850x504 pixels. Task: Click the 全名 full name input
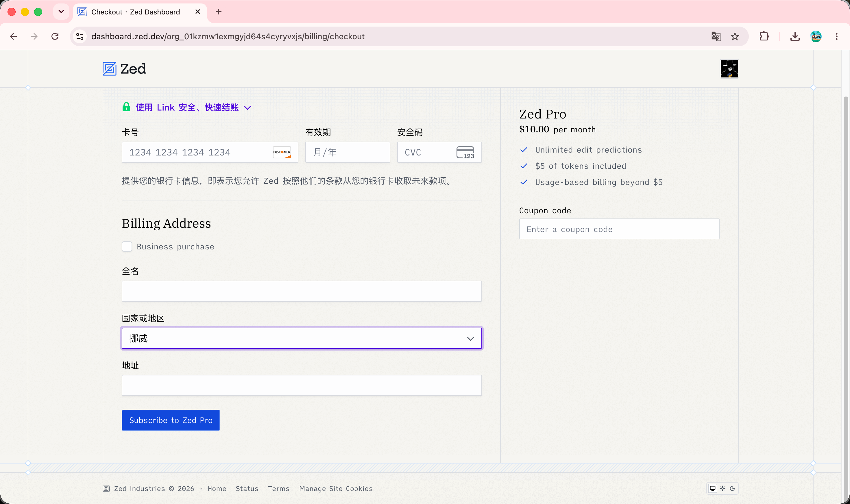[x=302, y=291]
